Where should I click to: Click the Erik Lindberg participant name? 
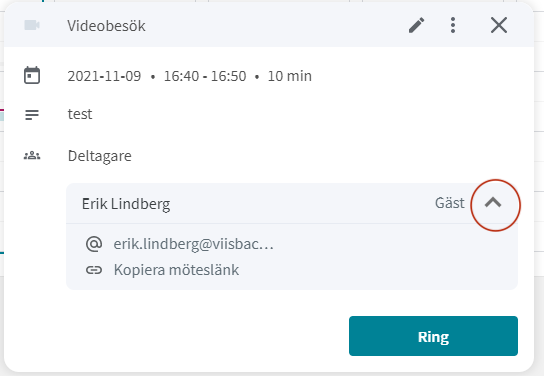point(126,204)
